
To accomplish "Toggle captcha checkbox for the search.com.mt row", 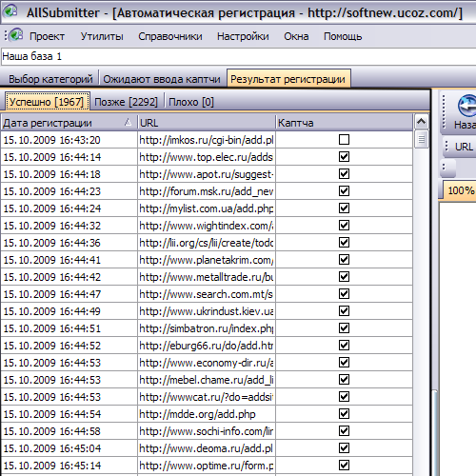I will (344, 294).
